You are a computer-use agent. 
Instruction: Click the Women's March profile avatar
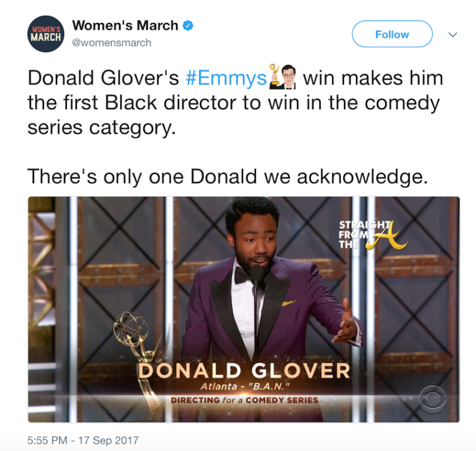[45, 34]
